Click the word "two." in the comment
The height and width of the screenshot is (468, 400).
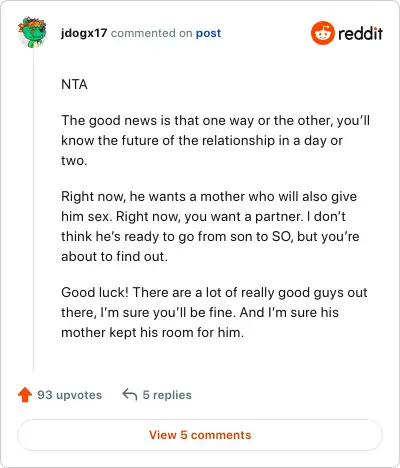74,161
